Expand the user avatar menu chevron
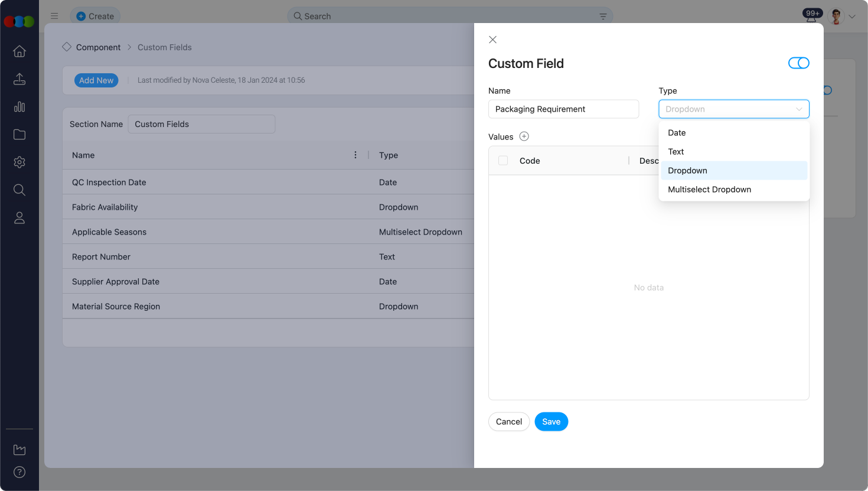Viewport: 868px width, 491px height. coord(852,17)
